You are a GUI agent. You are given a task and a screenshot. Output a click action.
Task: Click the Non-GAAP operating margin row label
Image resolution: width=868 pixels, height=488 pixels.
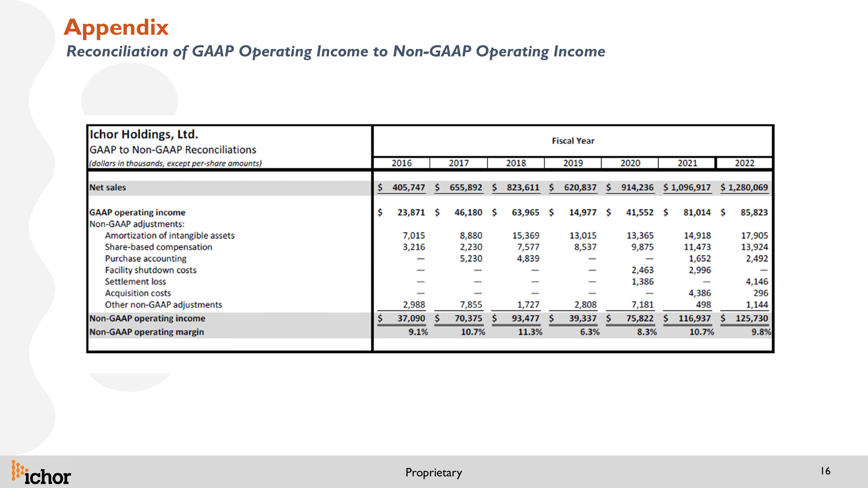146,332
